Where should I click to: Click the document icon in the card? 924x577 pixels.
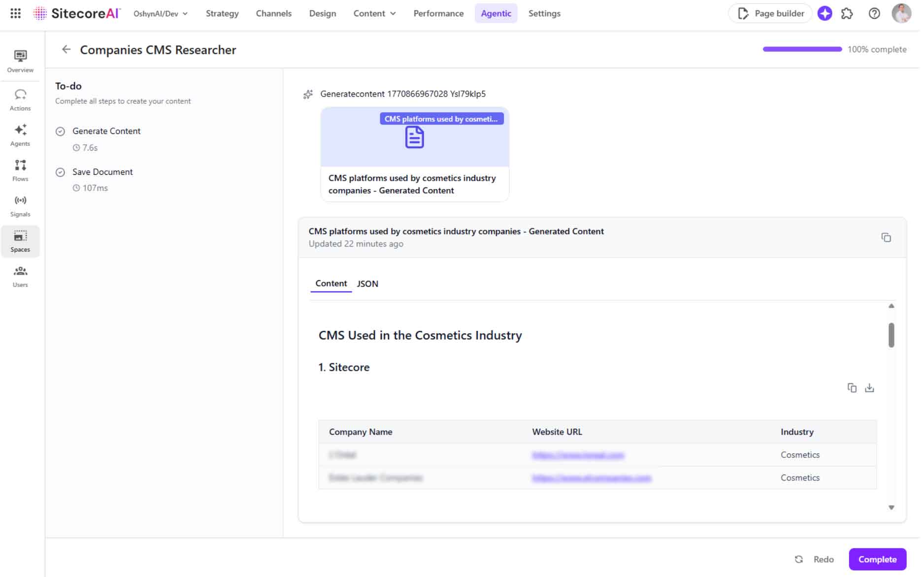414,137
